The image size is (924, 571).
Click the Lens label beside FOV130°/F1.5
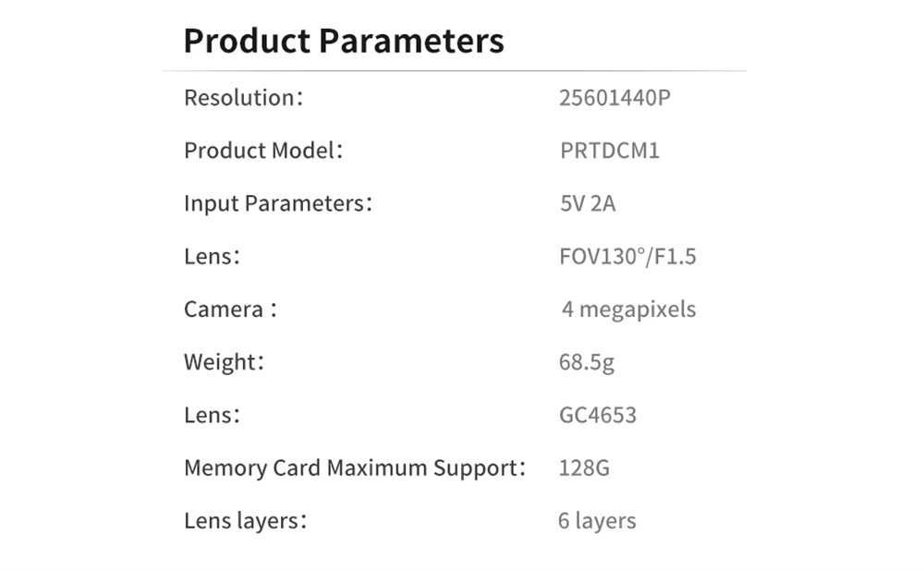212,256
